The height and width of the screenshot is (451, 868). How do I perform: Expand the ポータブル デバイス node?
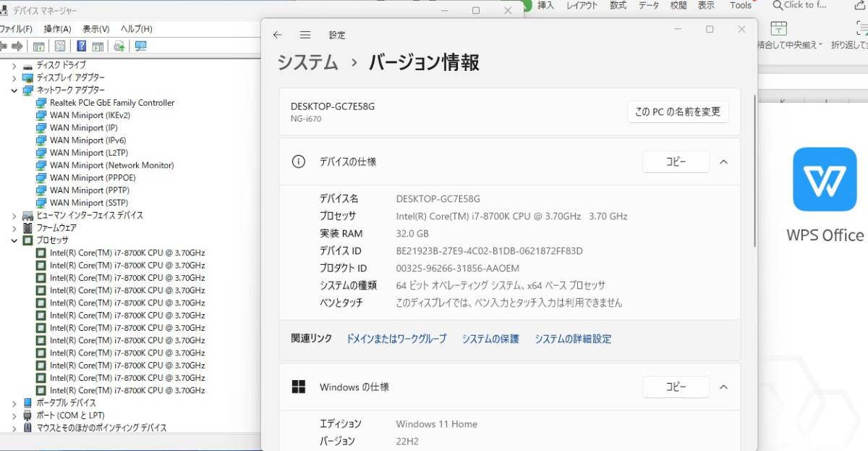tap(14, 402)
